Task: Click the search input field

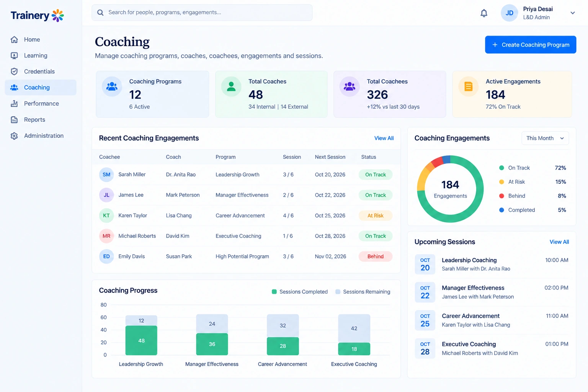Action: pos(202,13)
